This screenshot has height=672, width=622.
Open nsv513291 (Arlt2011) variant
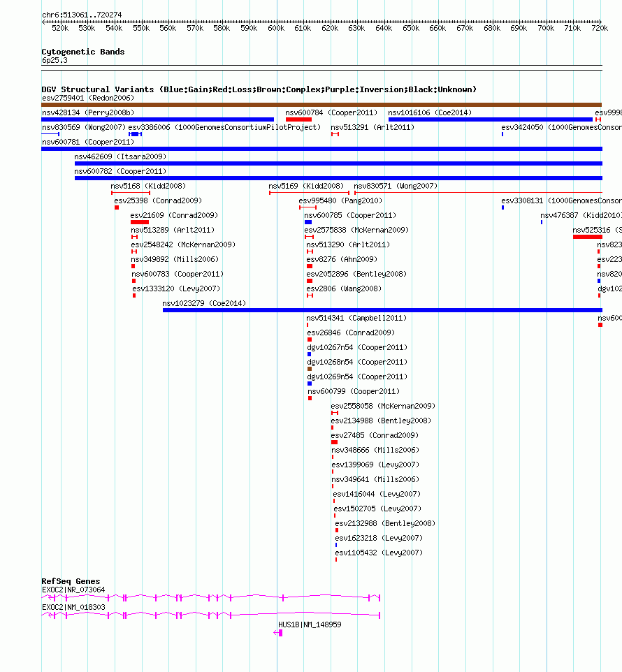373,127
